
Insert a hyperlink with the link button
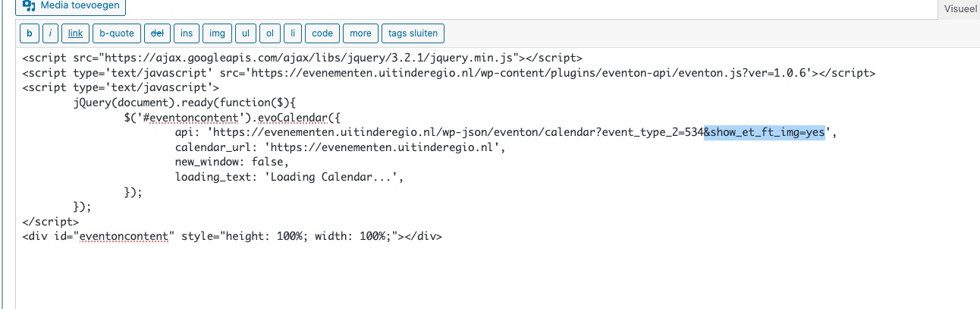75,33
